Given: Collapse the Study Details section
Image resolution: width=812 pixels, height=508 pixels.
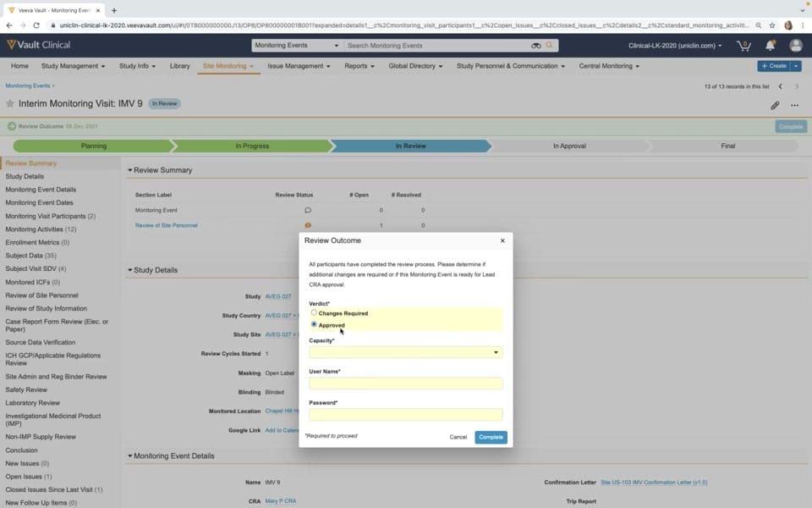Looking at the screenshot, I should (130, 270).
